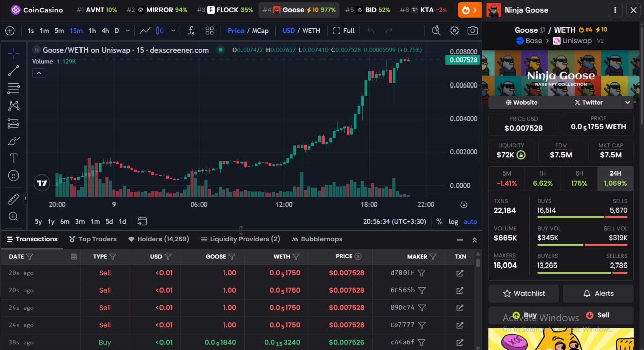Add Goose to Watchlist
The height and width of the screenshot is (350, 644).
coord(524,293)
